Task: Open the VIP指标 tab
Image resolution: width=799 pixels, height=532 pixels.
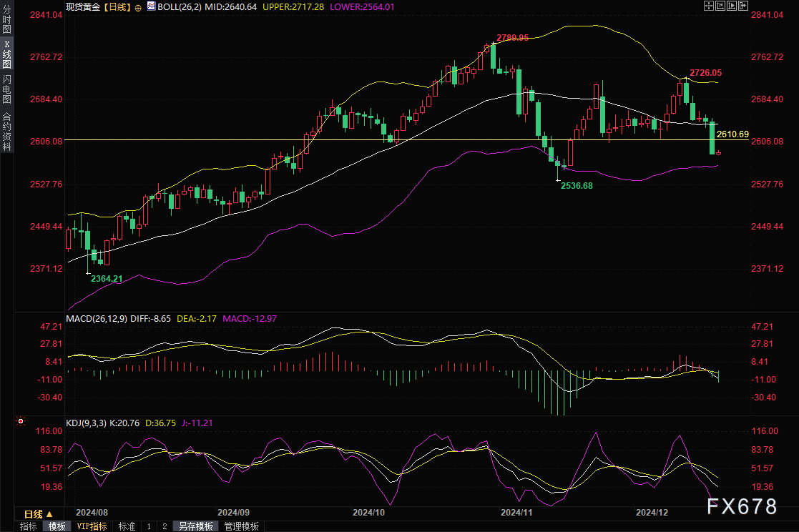Action: point(92,526)
